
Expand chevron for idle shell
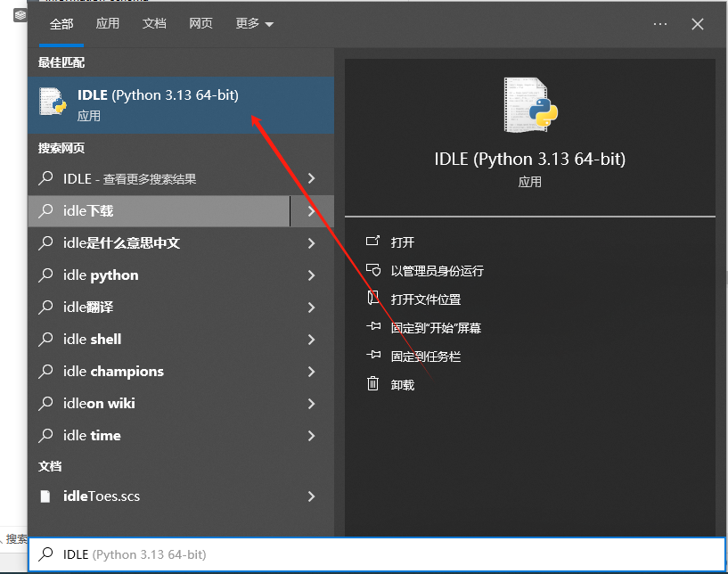[x=312, y=339]
